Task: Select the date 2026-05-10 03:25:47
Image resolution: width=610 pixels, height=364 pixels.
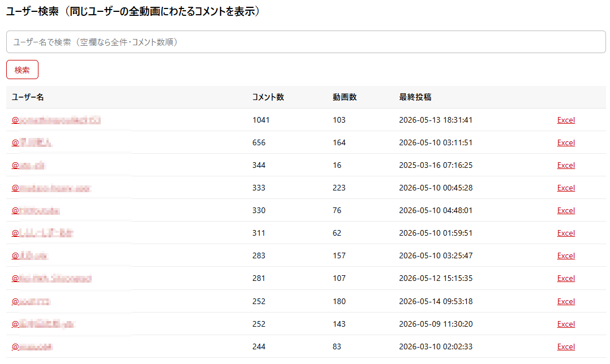Action: pyautogui.click(x=436, y=255)
